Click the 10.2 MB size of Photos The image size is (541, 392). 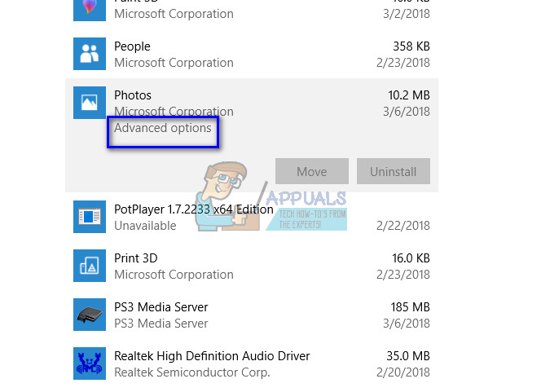409,95
